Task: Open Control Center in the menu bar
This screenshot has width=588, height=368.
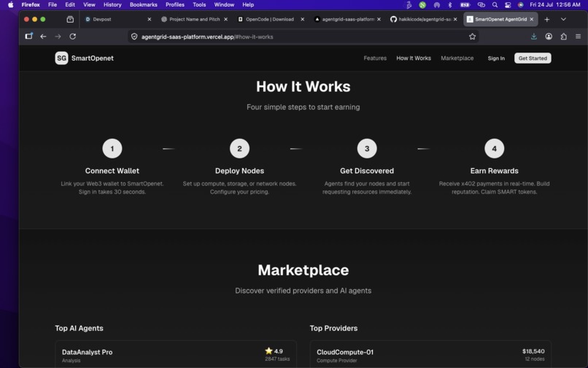Action: [508, 5]
